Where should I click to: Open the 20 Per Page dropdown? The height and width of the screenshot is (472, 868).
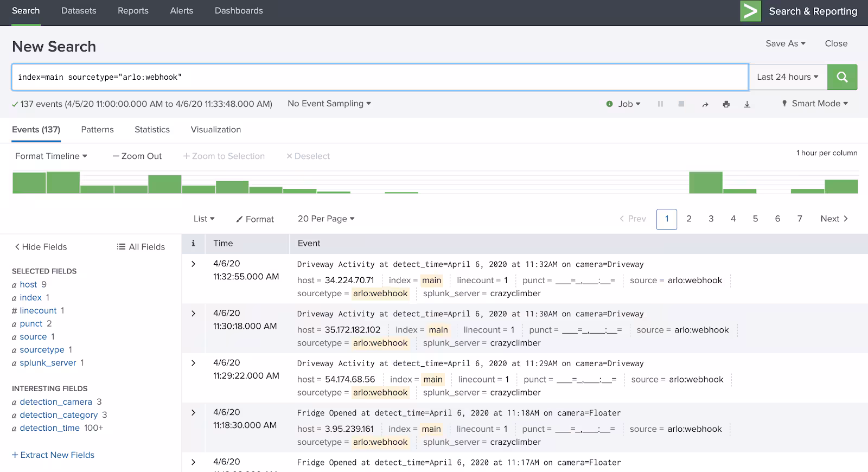[x=325, y=219]
